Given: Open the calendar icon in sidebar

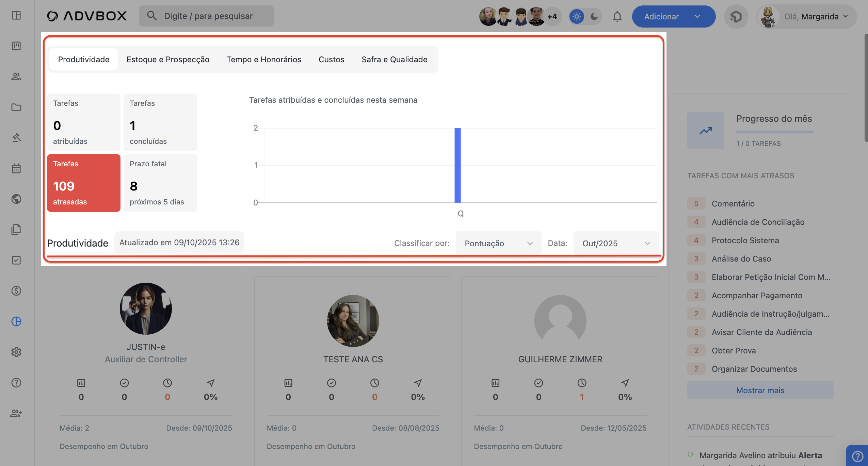Looking at the screenshot, I should [16, 168].
